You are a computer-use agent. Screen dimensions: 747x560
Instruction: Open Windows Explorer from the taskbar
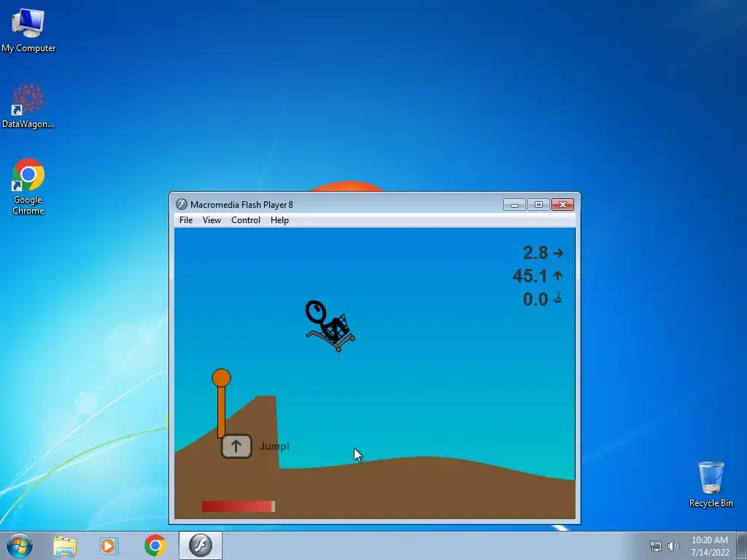pyautogui.click(x=65, y=545)
